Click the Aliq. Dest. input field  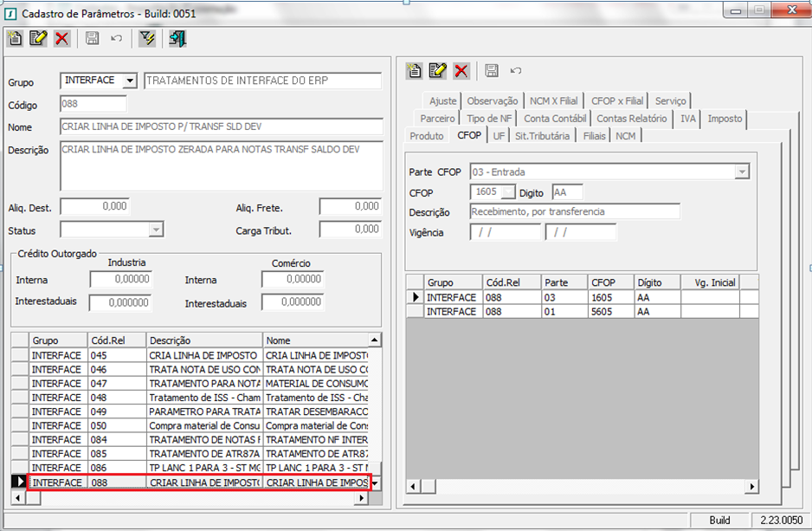[95, 206]
